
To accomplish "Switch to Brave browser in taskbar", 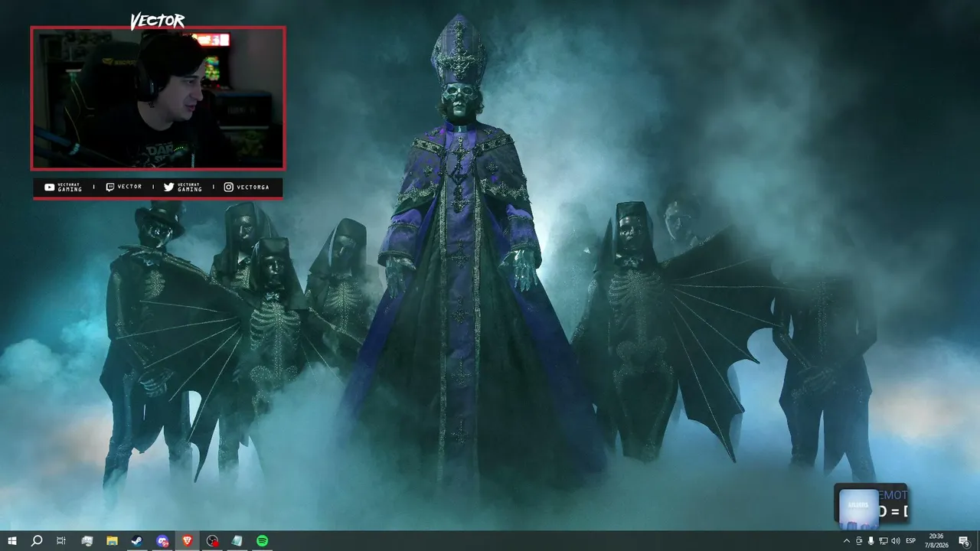I will pyautogui.click(x=188, y=541).
